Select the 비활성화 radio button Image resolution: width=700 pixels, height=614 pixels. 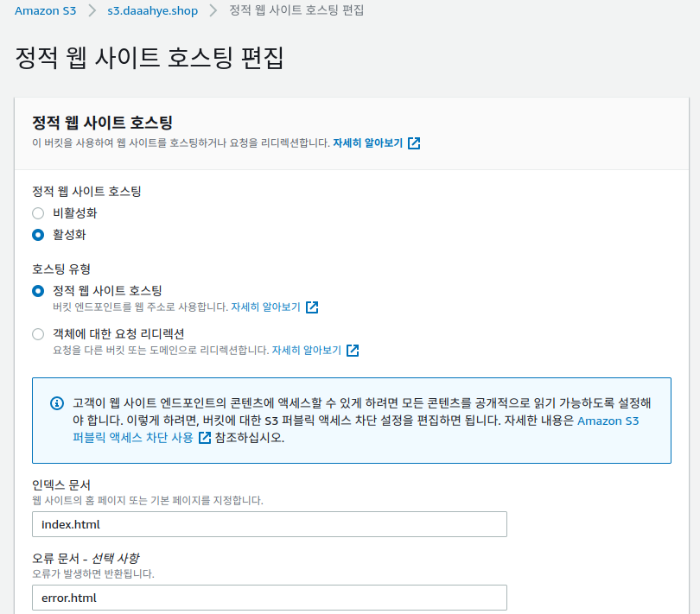38,213
